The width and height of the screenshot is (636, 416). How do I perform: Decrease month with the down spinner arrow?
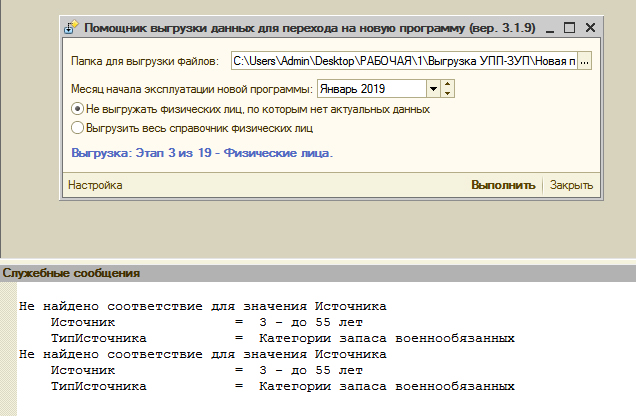pos(447,93)
